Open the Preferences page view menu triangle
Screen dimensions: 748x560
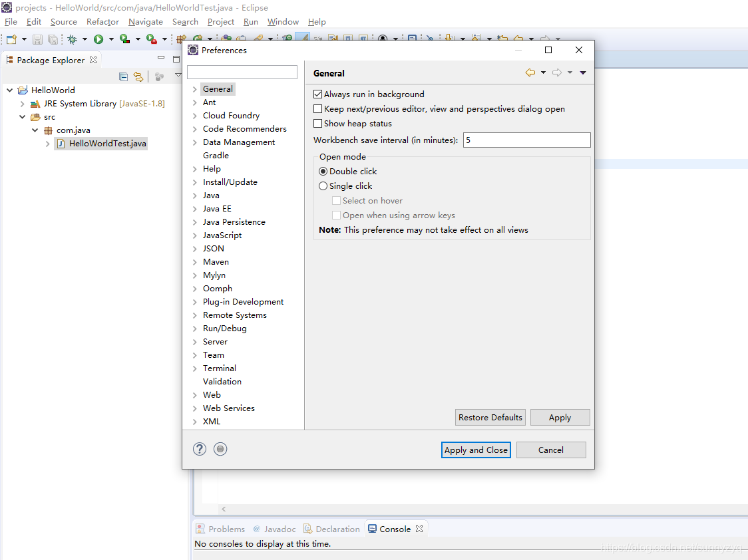pyautogui.click(x=583, y=72)
